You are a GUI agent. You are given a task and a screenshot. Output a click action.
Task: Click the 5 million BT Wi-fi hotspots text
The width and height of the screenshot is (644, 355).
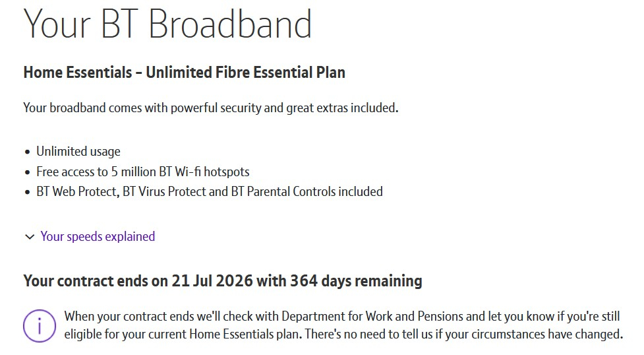coord(181,172)
